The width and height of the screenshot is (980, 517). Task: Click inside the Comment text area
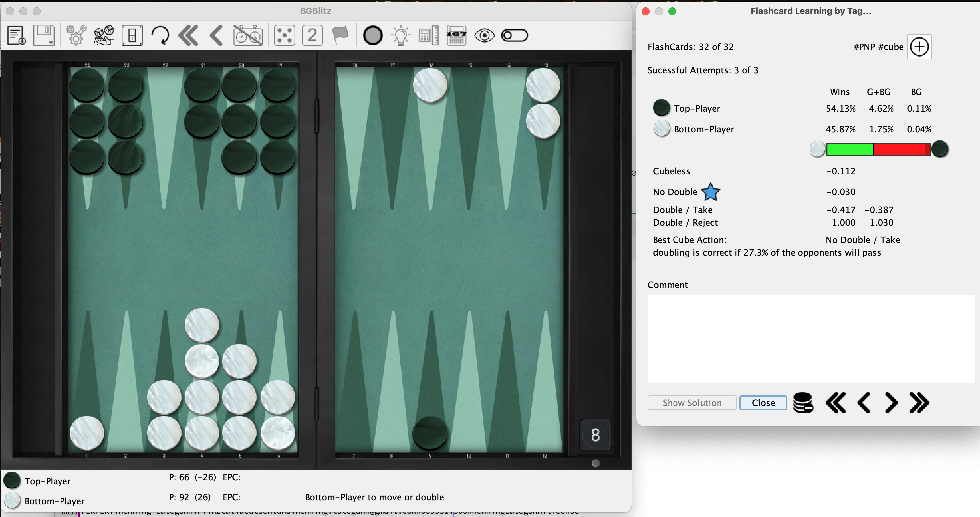pos(810,338)
